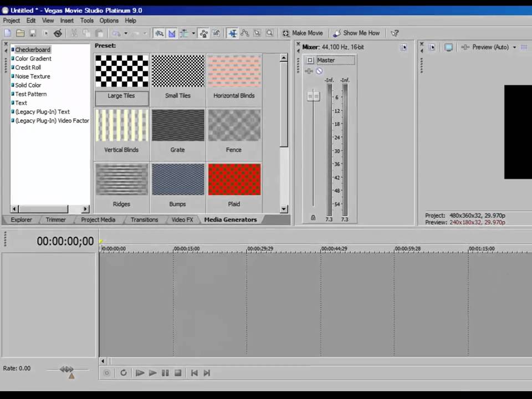Click the Play From Start button
This screenshot has height=399, width=532.
[140, 373]
